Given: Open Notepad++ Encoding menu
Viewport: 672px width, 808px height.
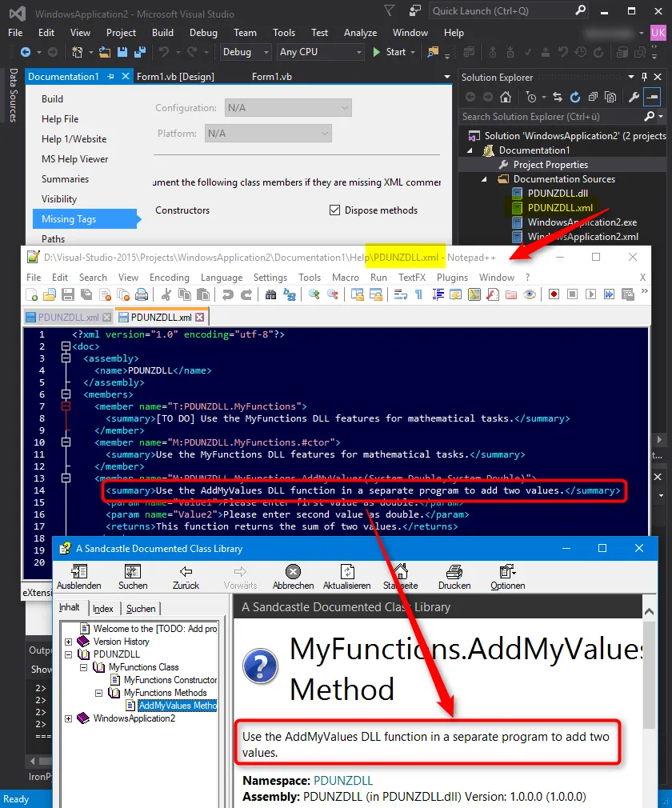Looking at the screenshot, I should [170, 278].
